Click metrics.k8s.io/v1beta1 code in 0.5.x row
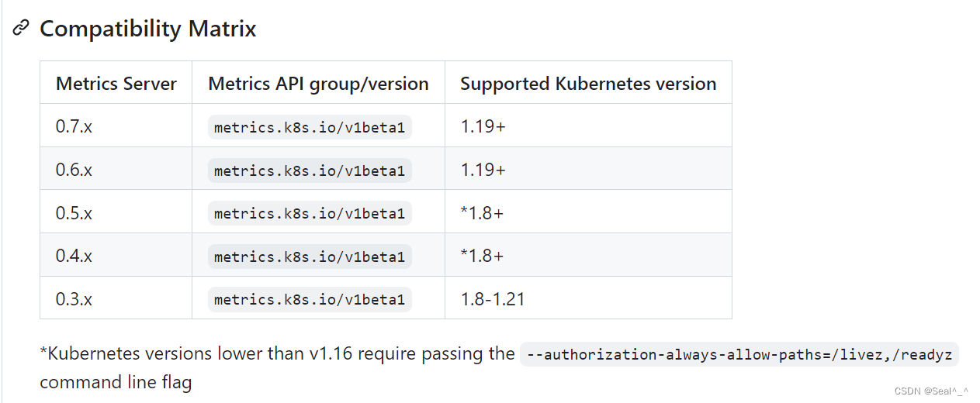The height and width of the screenshot is (403, 980). 310,213
